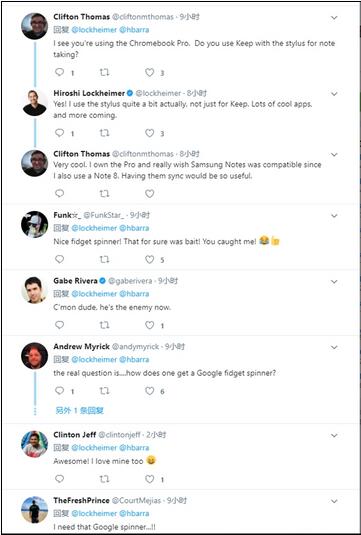This screenshot has width=361, height=535.
Task: Open the options chevron on Hiroshi Lockheimer's tweet
Action: coord(334,94)
